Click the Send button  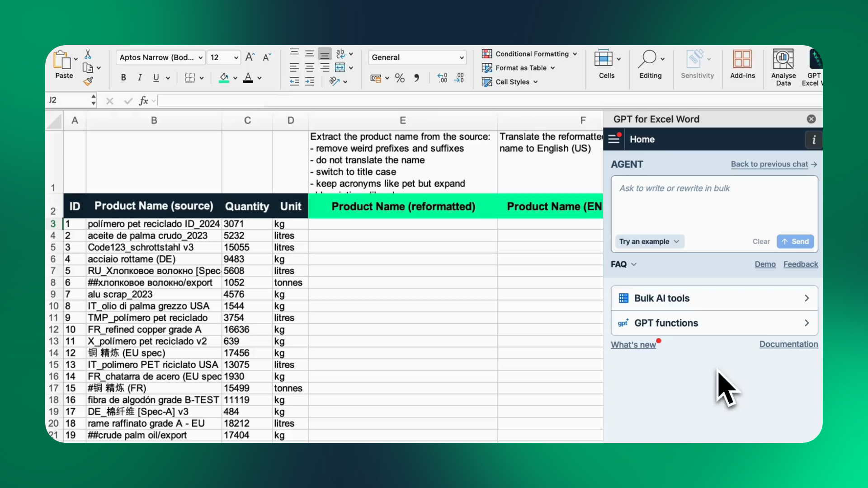[x=795, y=241]
